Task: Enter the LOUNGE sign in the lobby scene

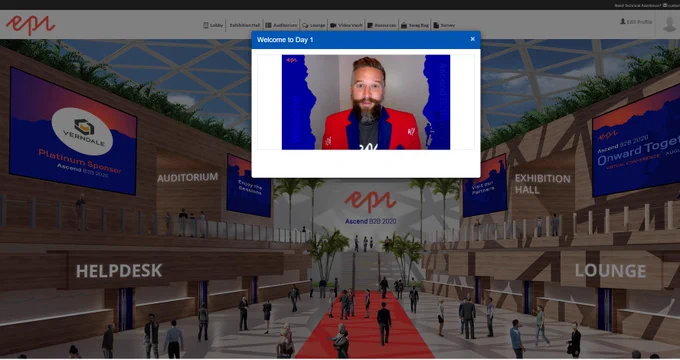Action: point(610,271)
